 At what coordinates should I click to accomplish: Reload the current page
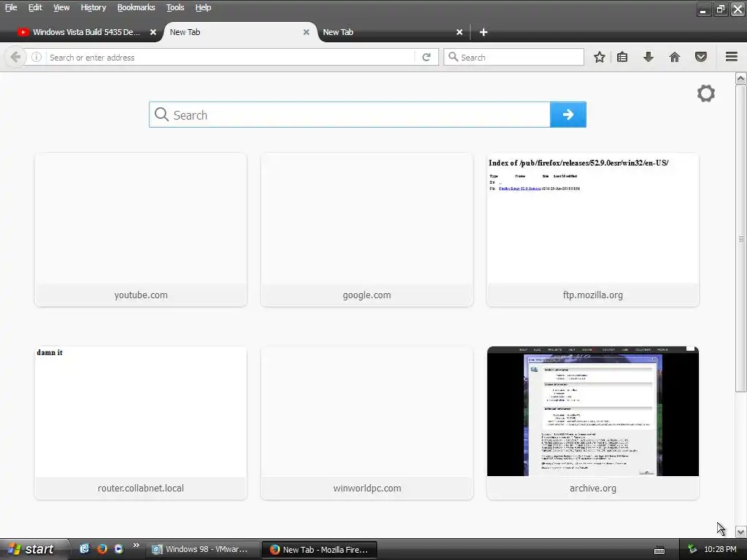426,57
